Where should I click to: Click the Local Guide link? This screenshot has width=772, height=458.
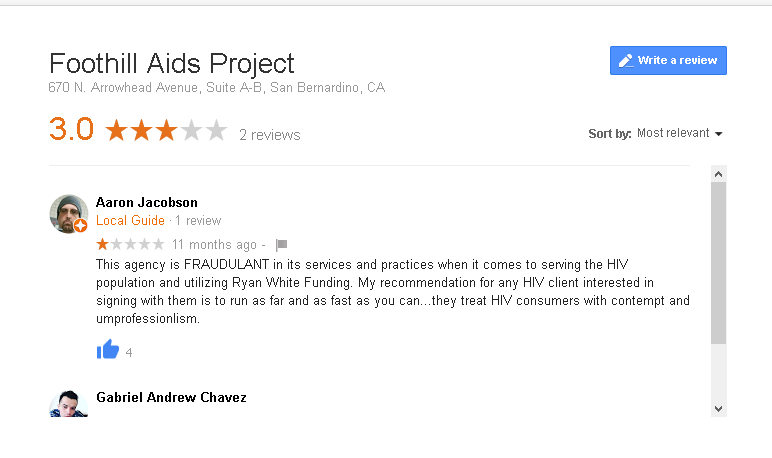(130, 221)
